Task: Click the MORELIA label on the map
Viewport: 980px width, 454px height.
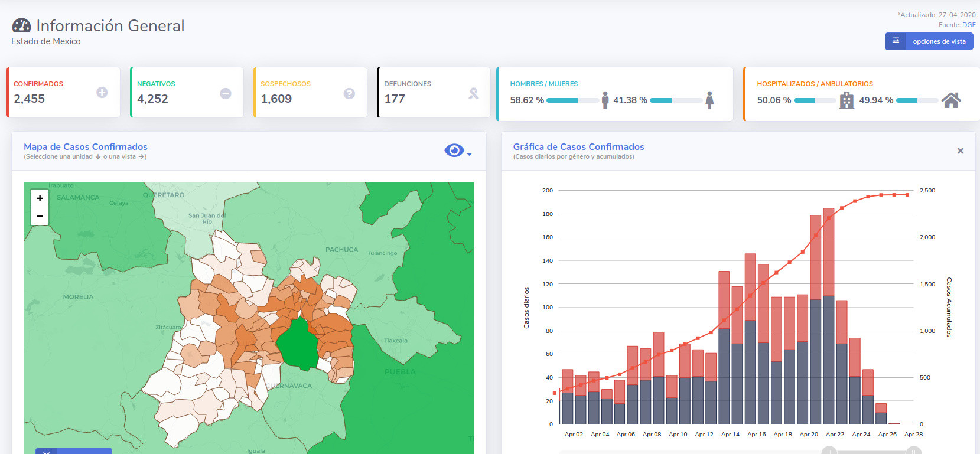Action: click(x=78, y=297)
